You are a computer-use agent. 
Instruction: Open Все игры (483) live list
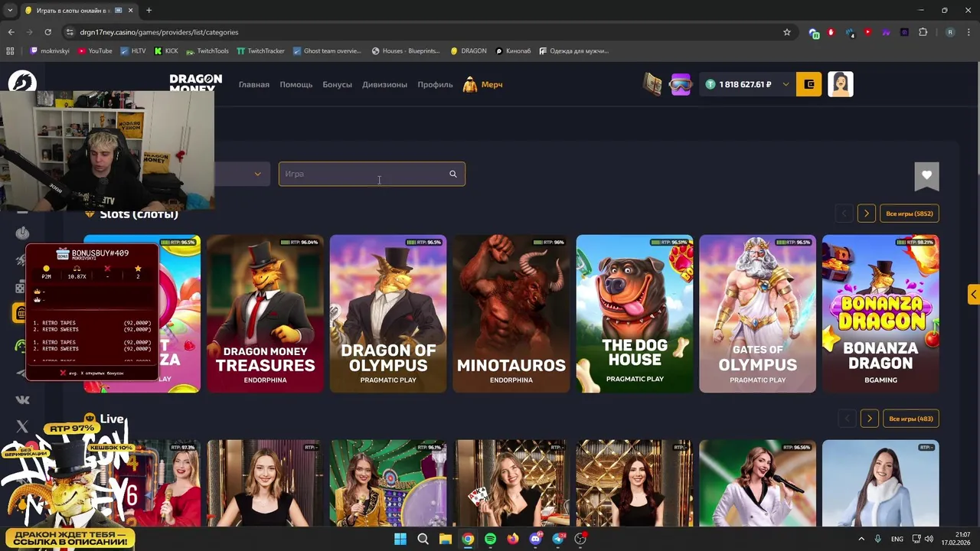(x=910, y=419)
